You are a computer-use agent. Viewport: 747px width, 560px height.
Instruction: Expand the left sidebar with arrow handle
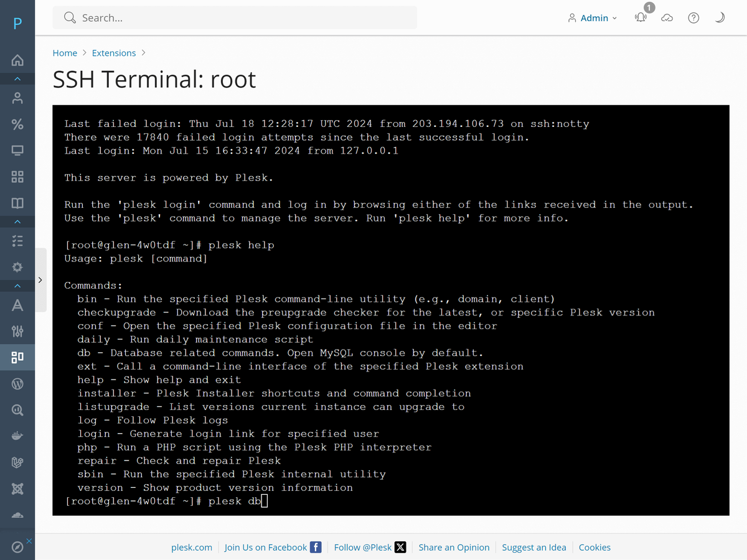coord(40,280)
